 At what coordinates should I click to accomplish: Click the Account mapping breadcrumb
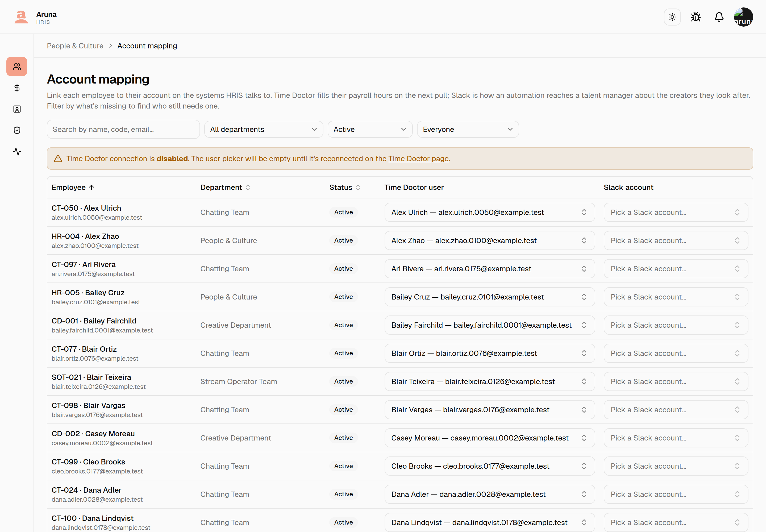tap(147, 46)
